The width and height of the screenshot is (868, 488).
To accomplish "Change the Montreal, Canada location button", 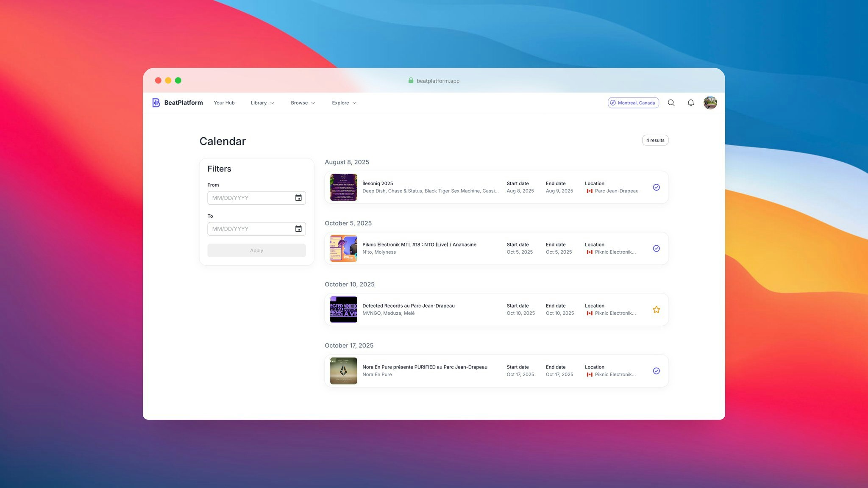I will (633, 103).
